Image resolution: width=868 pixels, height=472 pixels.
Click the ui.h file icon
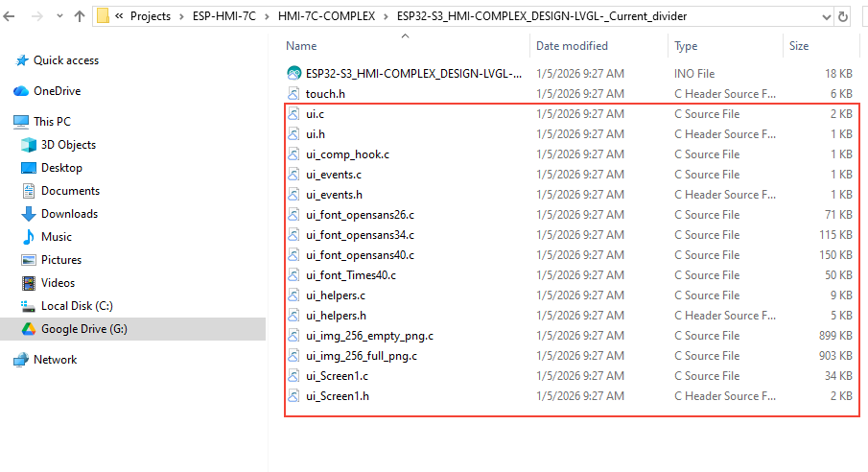293,134
